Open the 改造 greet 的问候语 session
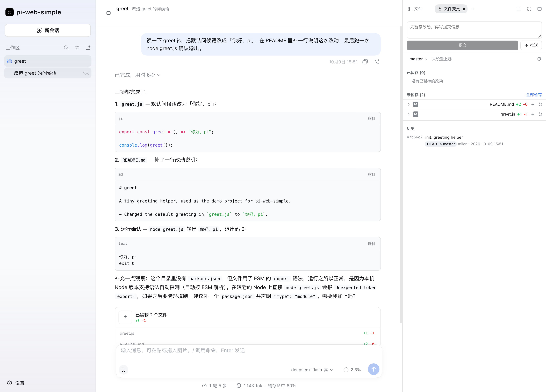The image size is (546, 392). [48, 73]
